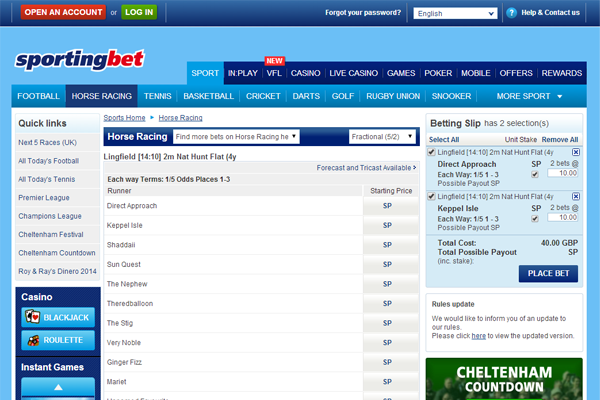This screenshot has width=600, height=400.
Task: Expand the More Sport menu
Action: (x=529, y=96)
